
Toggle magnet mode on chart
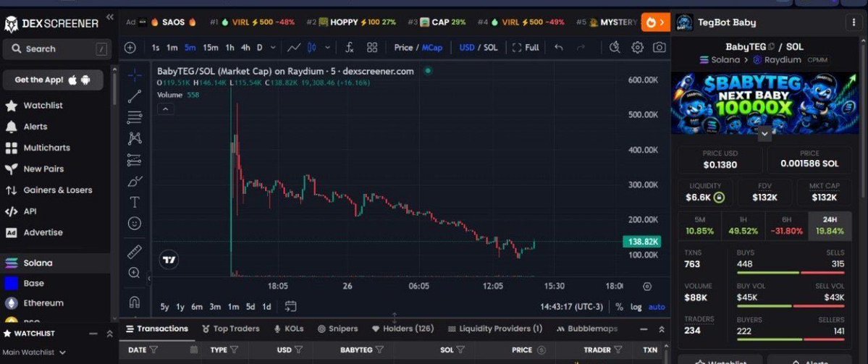pyautogui.click(x=135, y=302)
